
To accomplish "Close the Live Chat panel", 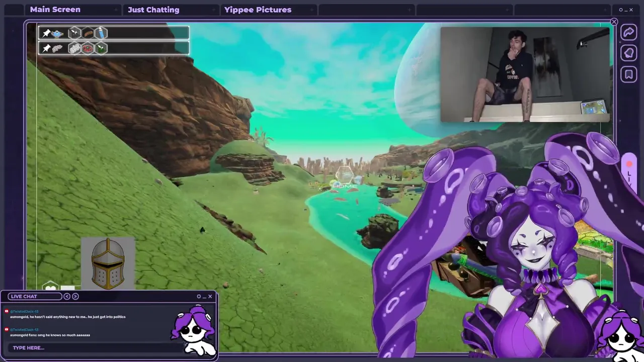I will tap(210, 296).
